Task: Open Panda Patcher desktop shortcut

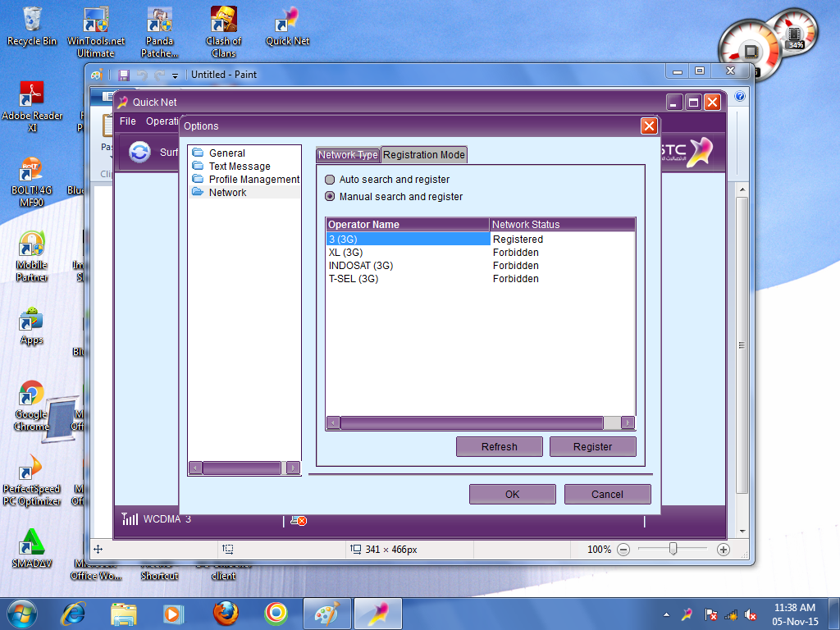Action: 160,32
